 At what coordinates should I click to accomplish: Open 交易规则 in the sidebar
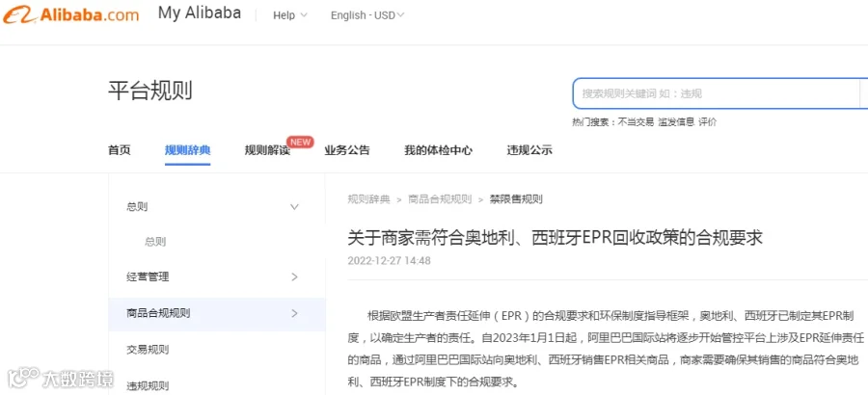tap(148, 350)
